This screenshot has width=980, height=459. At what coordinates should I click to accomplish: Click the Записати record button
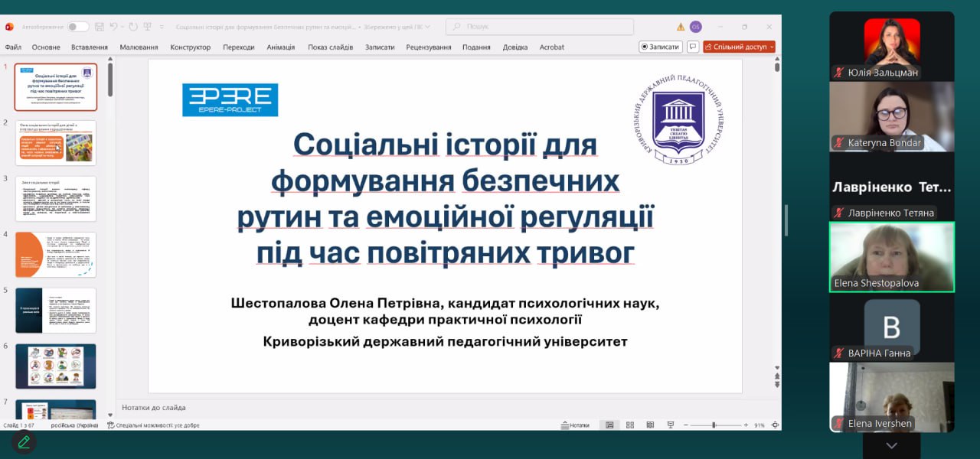click(x=660, y=47)
